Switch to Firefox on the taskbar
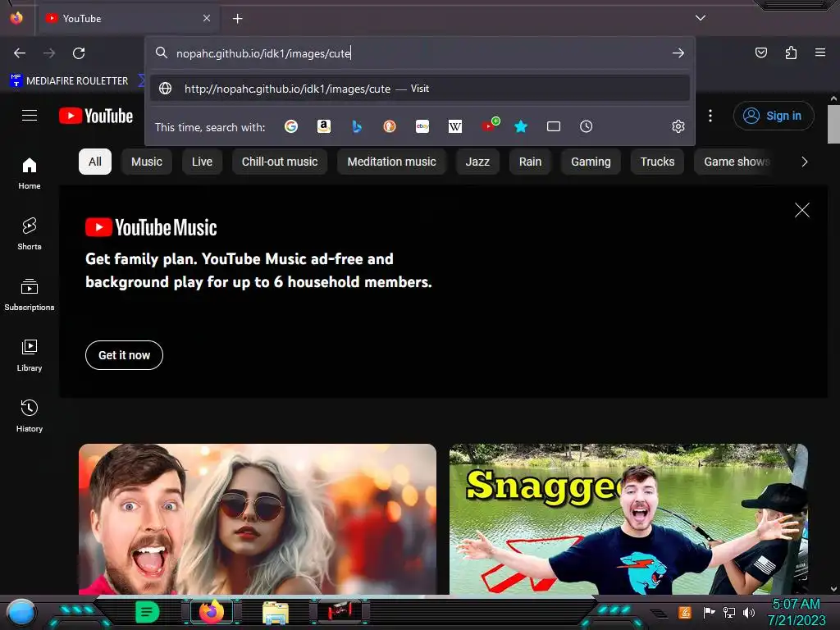840x630 pixels. click(212, 612)
